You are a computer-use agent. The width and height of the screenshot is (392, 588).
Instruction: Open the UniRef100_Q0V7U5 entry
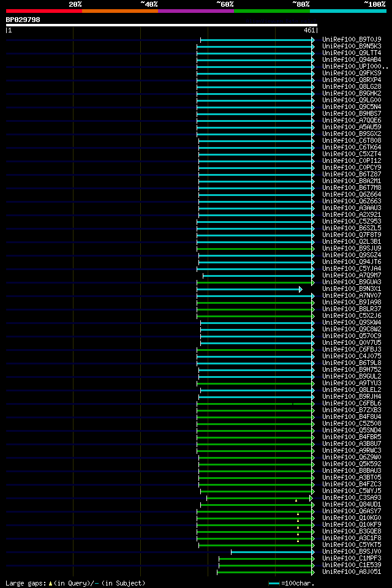(352, 343)
